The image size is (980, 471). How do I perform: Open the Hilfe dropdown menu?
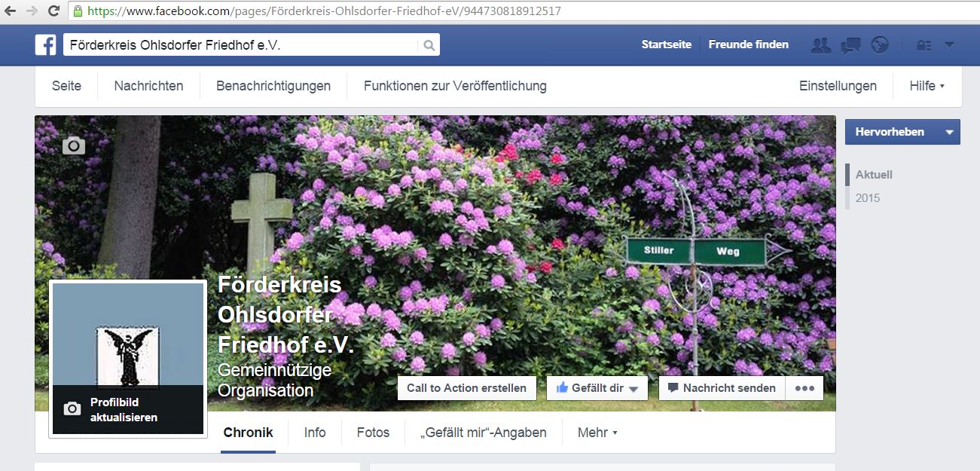[927, 86]
